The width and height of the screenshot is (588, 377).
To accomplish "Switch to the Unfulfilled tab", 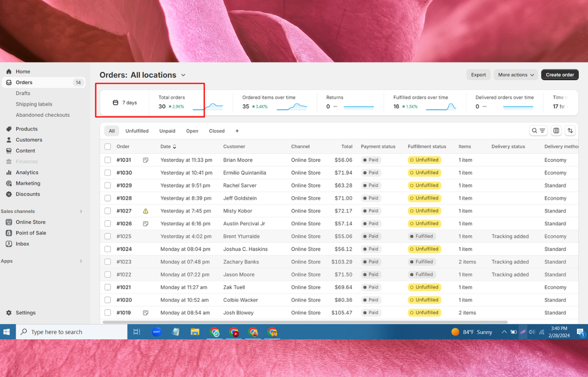I will click(137, 131).
